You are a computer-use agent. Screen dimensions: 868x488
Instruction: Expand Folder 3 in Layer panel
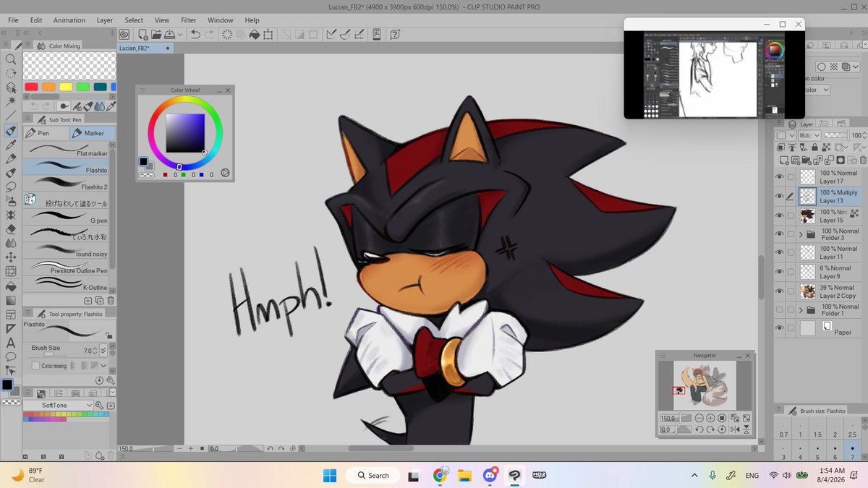[801, 234]
